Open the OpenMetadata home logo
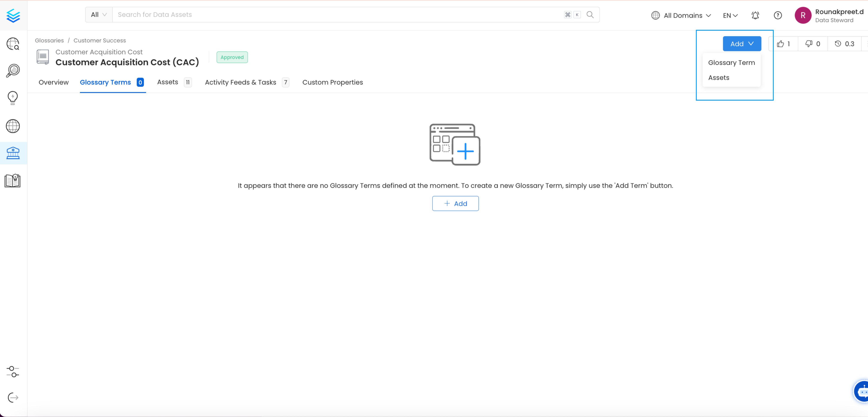Viewport: 868px width, 417px height. click(x=13, y=15)
